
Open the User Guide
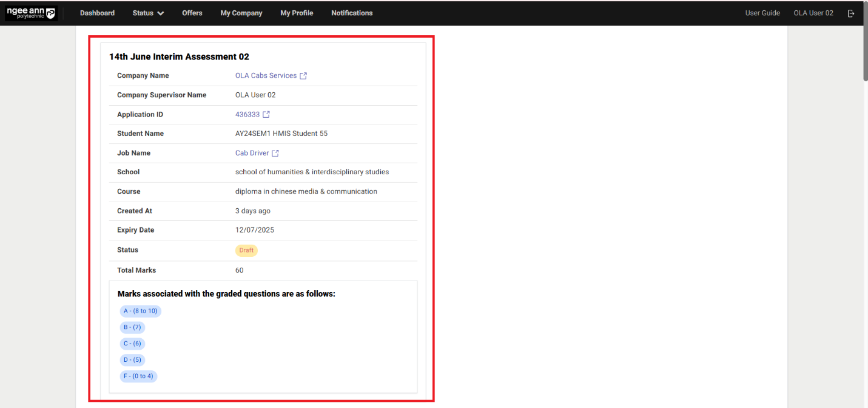(x=762, y=13)
